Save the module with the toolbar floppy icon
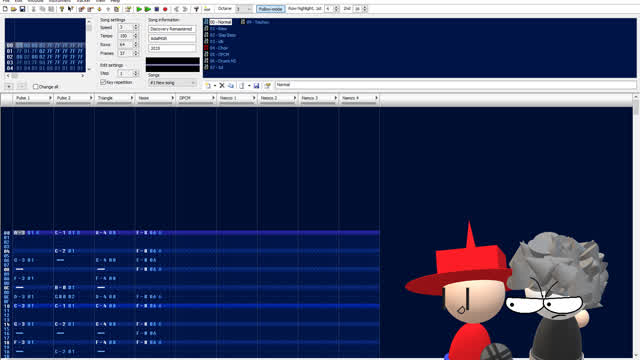 pyautogui.click(x=22, y=9)
